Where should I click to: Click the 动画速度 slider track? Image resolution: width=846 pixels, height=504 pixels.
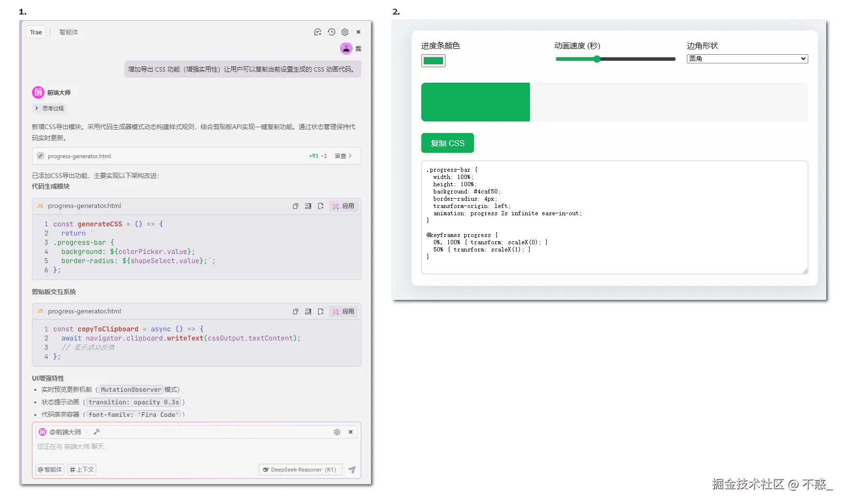click(x=615, y=59)
